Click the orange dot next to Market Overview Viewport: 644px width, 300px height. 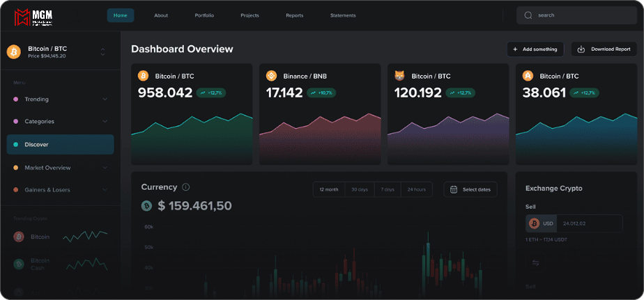click(15, 168)
